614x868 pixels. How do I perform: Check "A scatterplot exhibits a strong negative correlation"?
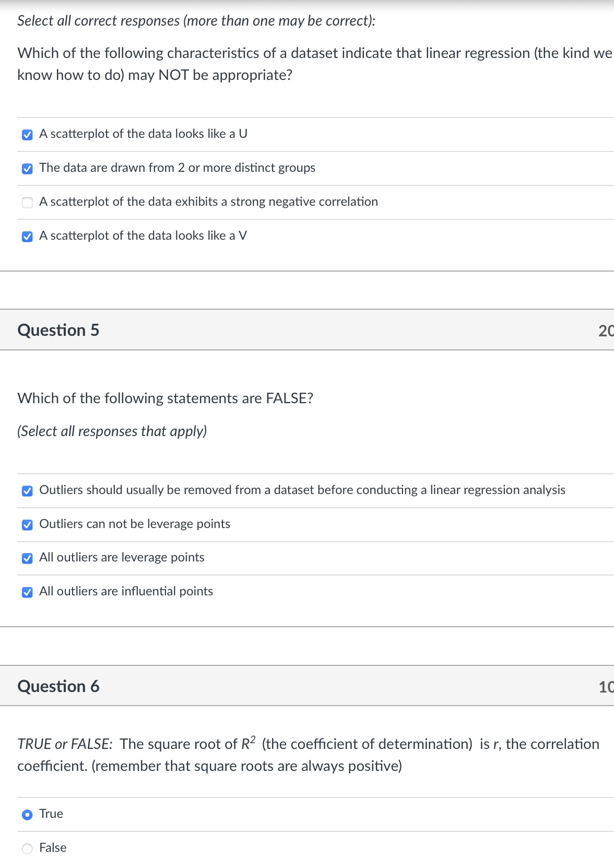pos(28,202)
